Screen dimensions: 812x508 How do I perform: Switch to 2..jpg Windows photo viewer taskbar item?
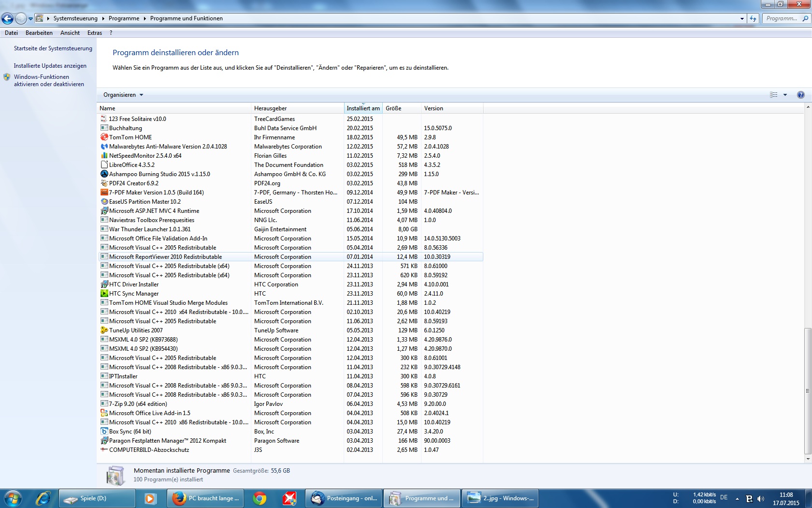pyautogui.click(x=500, y=498)
